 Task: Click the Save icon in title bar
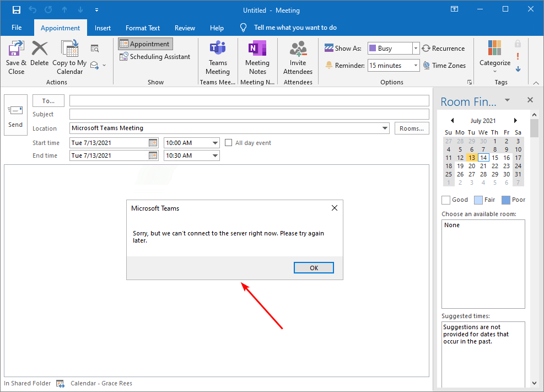click(17, 10)
